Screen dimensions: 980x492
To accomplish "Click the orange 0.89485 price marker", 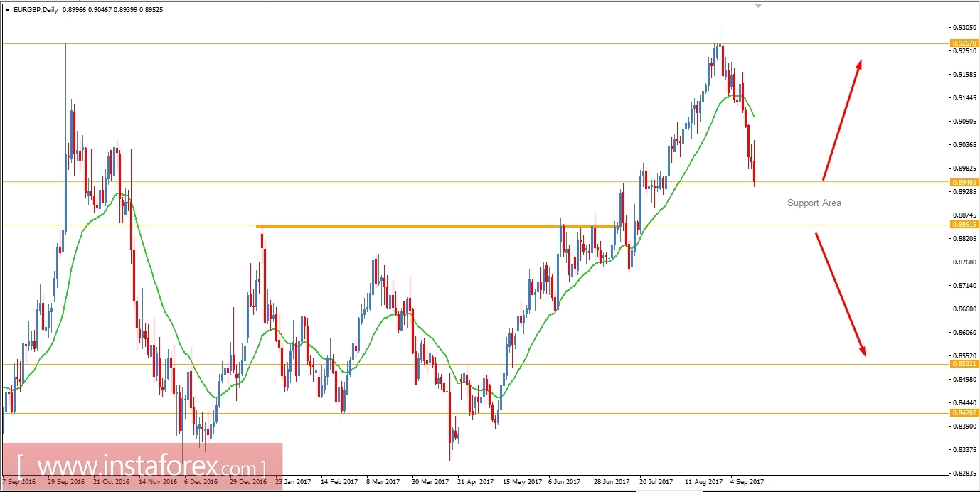I will 966,183.
